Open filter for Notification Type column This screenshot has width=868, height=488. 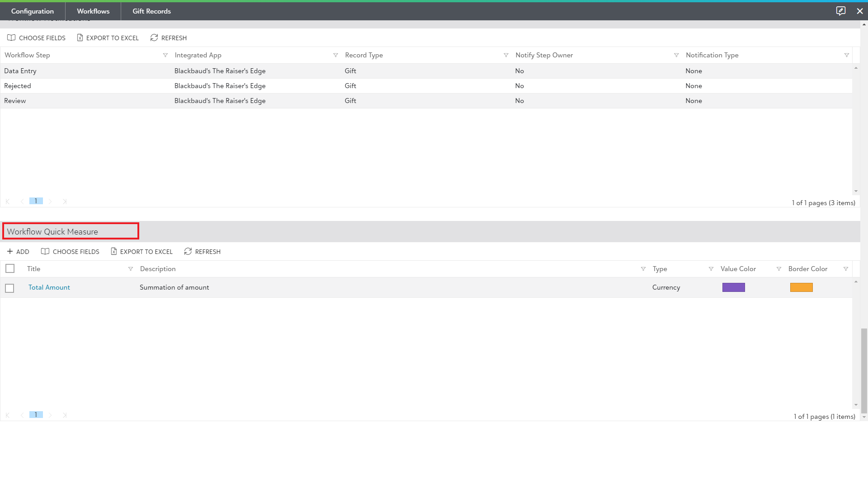846,55
